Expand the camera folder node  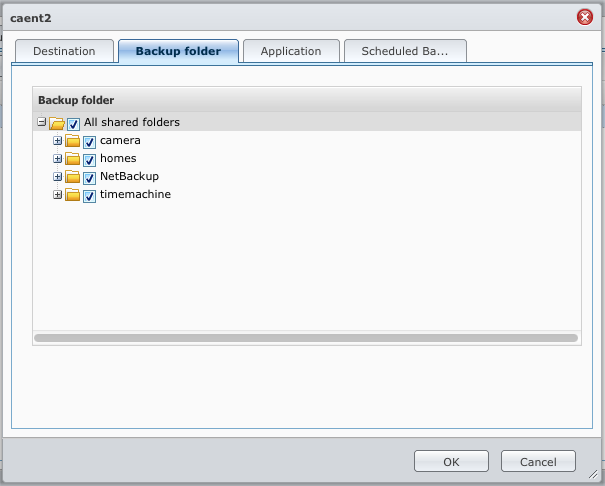57,141
